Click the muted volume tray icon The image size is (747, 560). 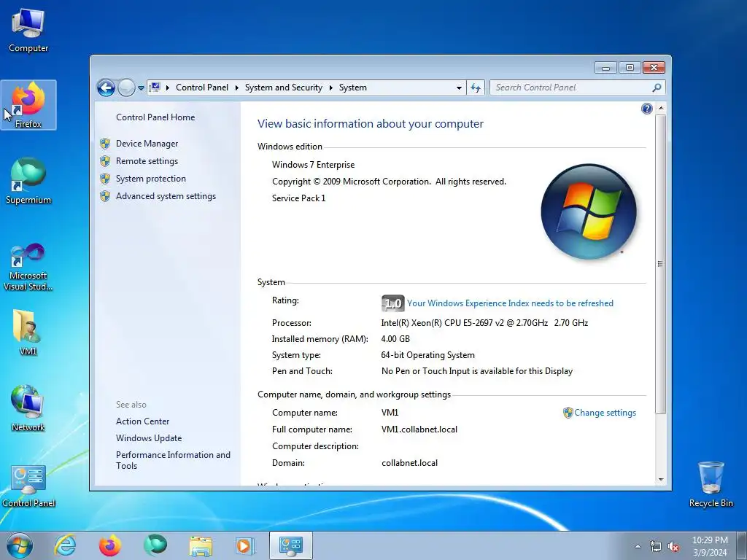pos(673,547)
